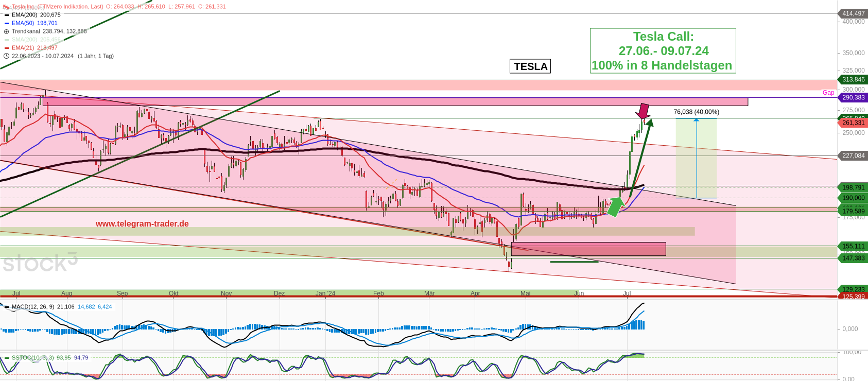Click the red 125,399 price level tag
Image resolution: width=868 pixels, height=381 pixels.
853,297
